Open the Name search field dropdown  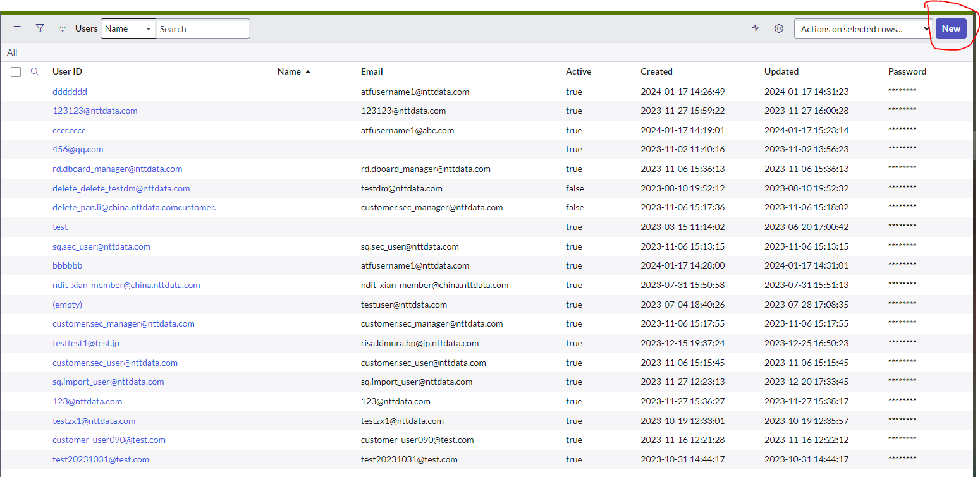click(128, 28)
